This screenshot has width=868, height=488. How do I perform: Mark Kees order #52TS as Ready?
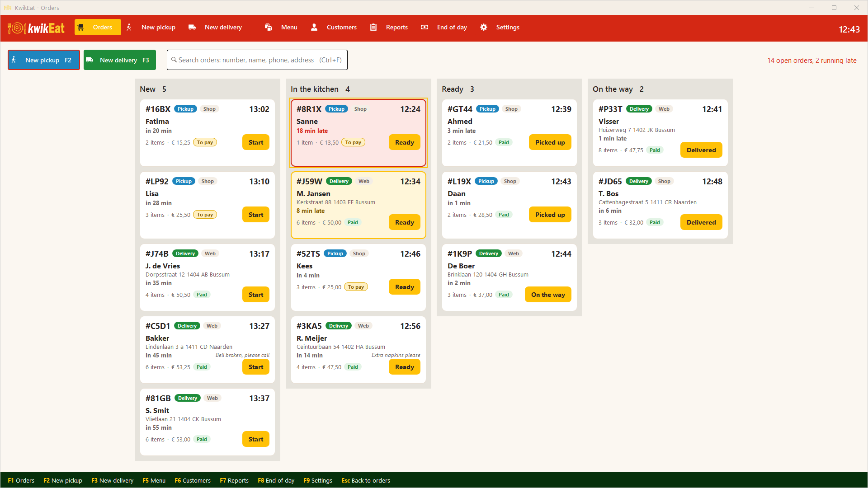click(x=405, y=287)
